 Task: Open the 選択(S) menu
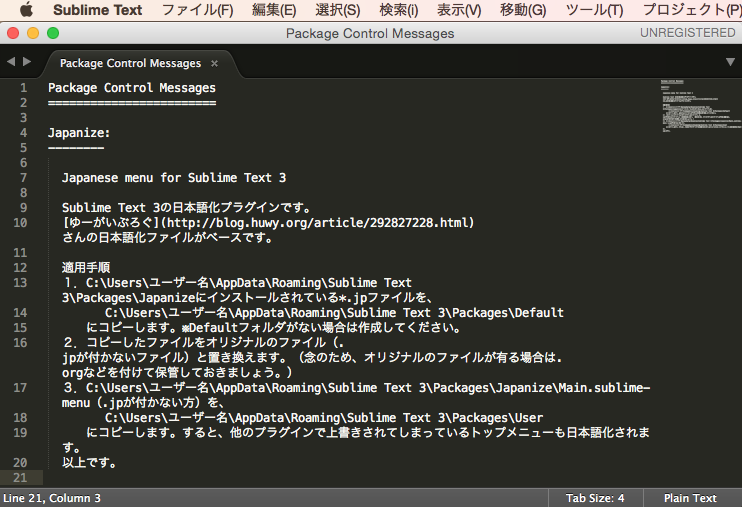tap(337, 10)
